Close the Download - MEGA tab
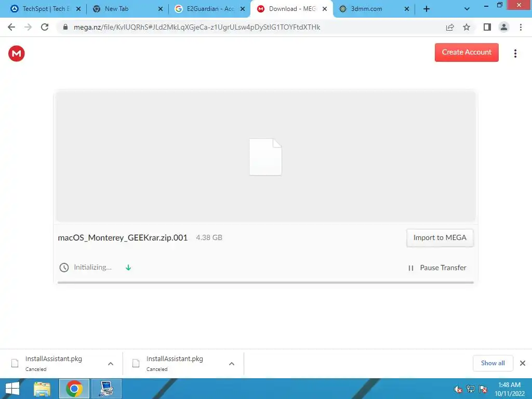Screen dimensions: 532x399 point(325,9)
